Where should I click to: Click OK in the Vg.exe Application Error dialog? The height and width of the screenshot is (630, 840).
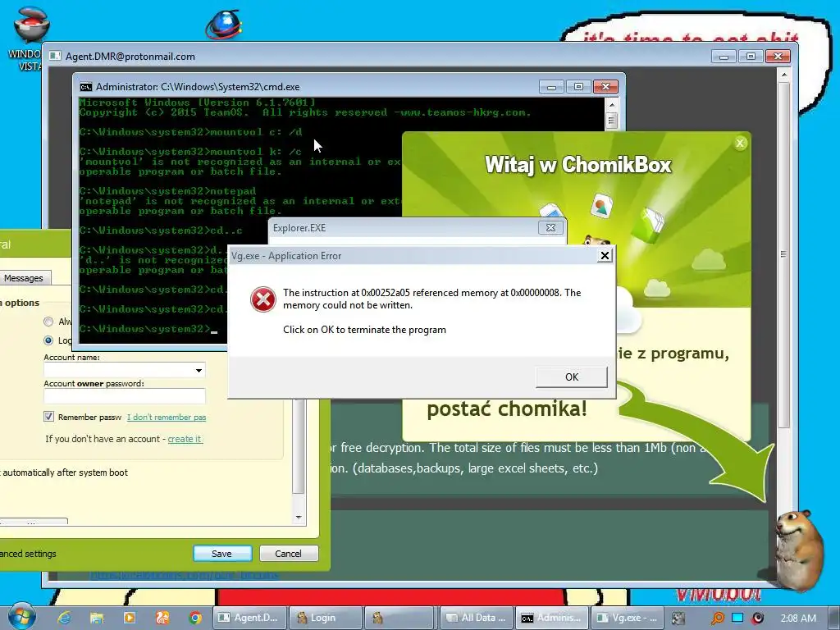point(572,377)
